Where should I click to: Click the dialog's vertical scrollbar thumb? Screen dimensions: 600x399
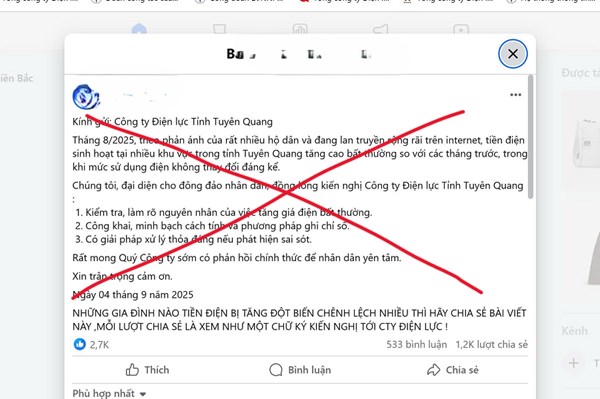tap(530, 137)
